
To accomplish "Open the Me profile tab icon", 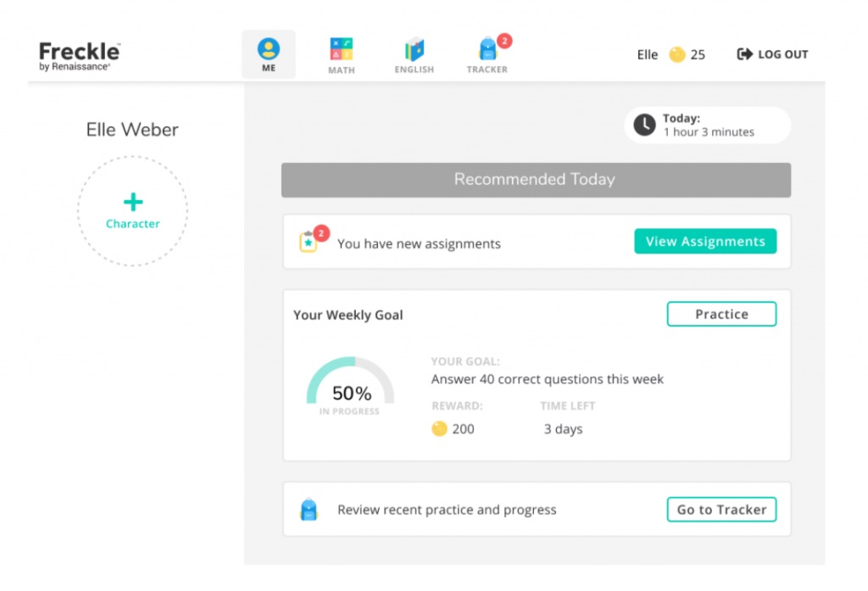I will [269, 50].
